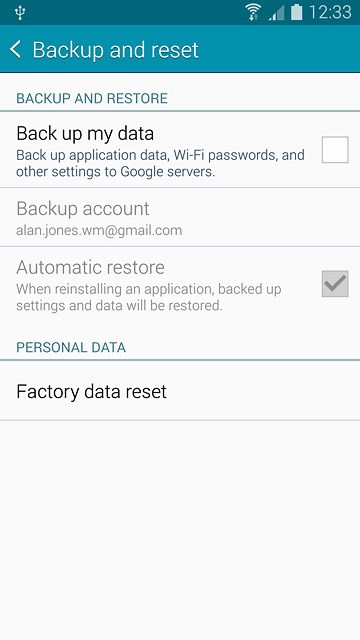
Task: Open Factory data reset
Action: (x=180, y=391)
